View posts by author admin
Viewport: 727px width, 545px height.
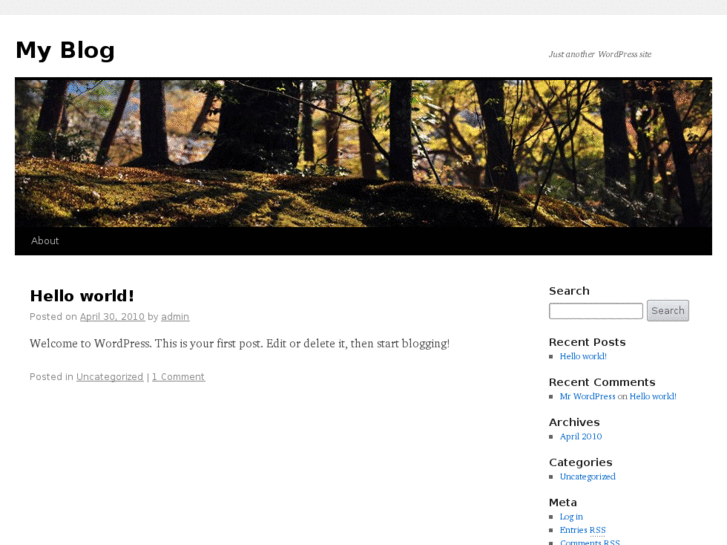[x=175, y=317]
